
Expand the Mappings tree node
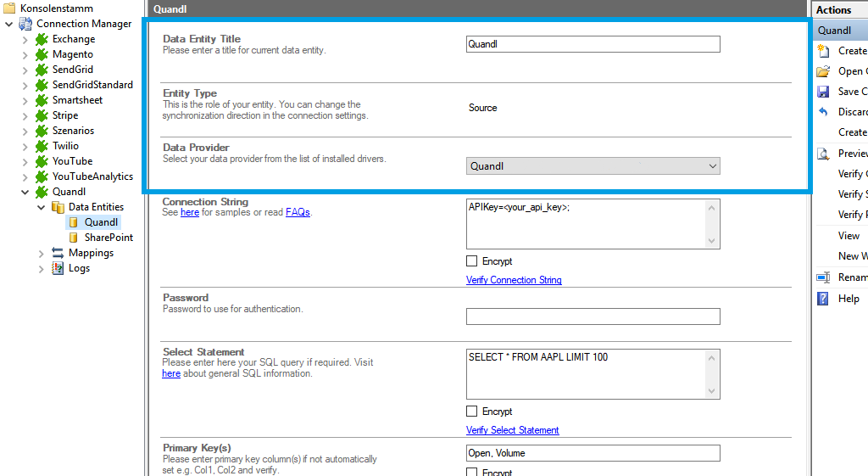(x=41, y=253)
